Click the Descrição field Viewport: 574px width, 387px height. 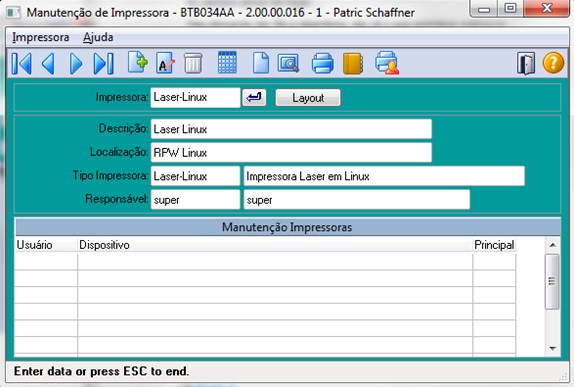(291, 129)
